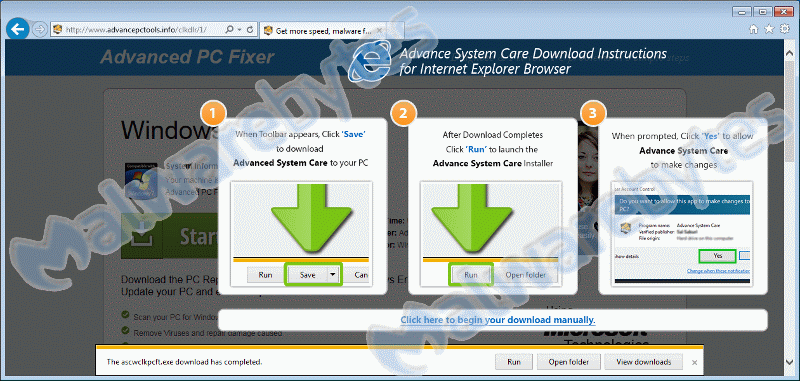Dismiss the download notification bar with X
This screenshot has height=381, width=800.
(x=694, y=363)
